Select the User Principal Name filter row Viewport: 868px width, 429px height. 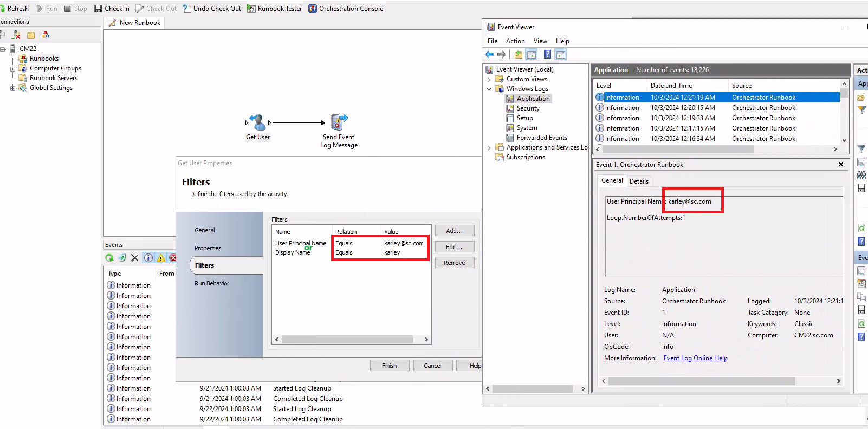tap(351, 243)
